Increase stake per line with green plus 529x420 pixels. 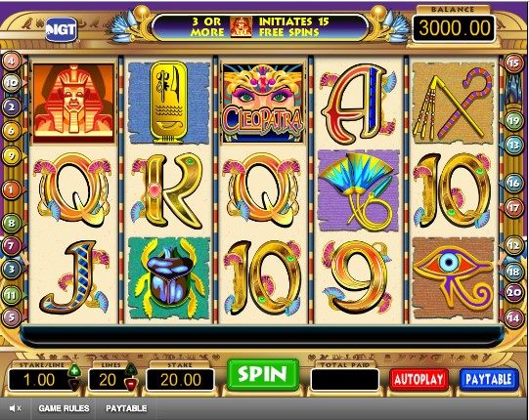pyautogui.click(x=74, y=371)
